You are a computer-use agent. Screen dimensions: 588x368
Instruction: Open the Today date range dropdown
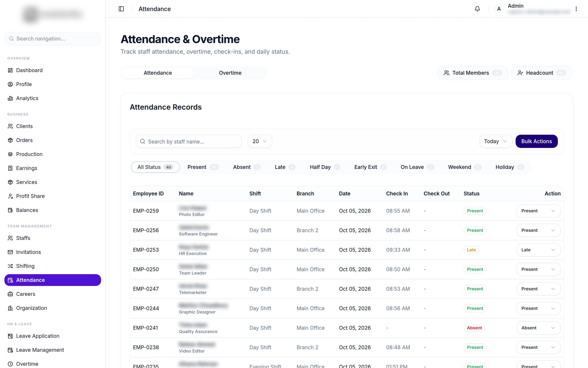[x=496, y=141]
